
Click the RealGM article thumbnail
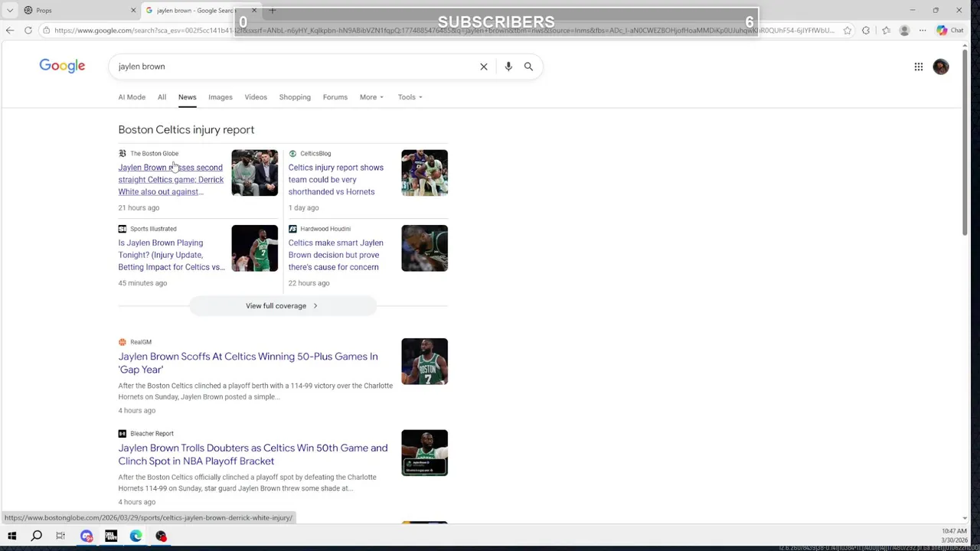(x=424, y=361)
